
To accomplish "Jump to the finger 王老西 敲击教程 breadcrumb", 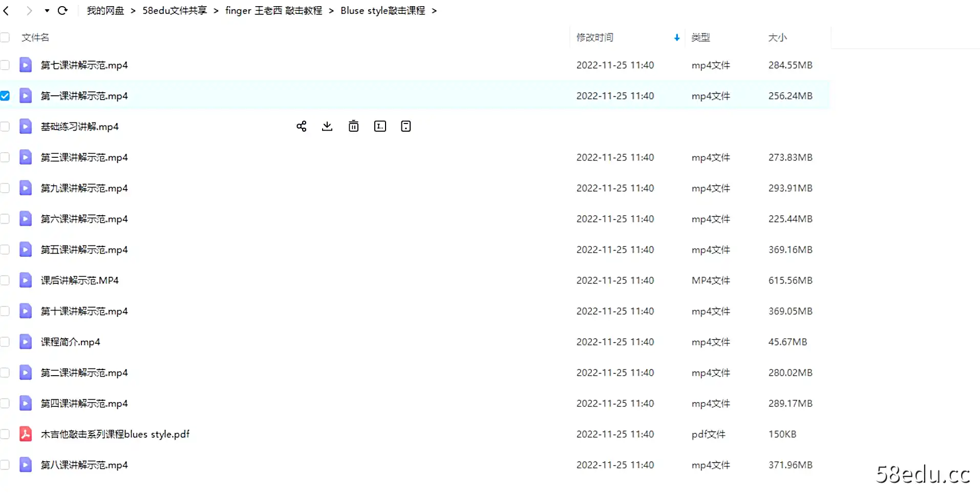I will [x=274, y=11].
